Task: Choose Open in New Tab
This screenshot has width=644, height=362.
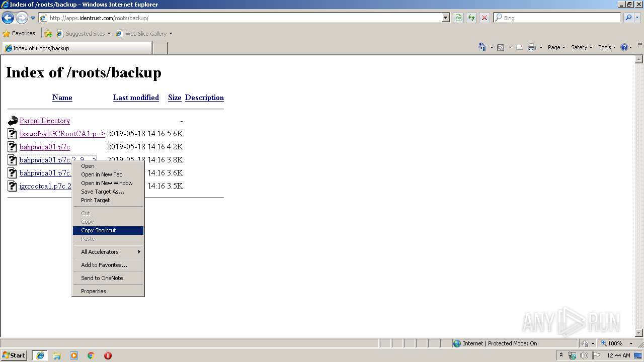Action: tap(108, 174)
